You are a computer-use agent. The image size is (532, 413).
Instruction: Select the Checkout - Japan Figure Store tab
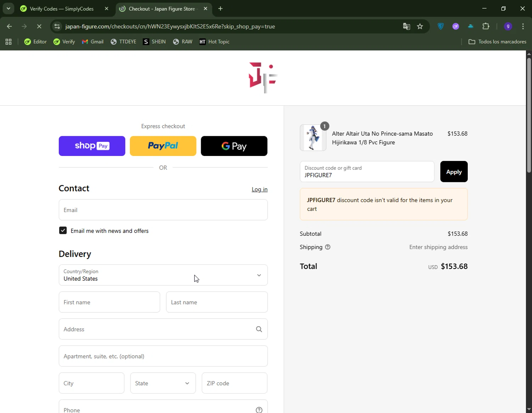click(161, 9)
